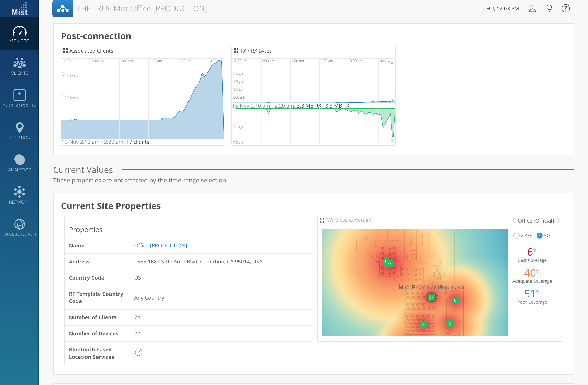Show next floor plan after Office [Official]
The height and width of the screenshot is (385, 588).
tap(559, 221)
